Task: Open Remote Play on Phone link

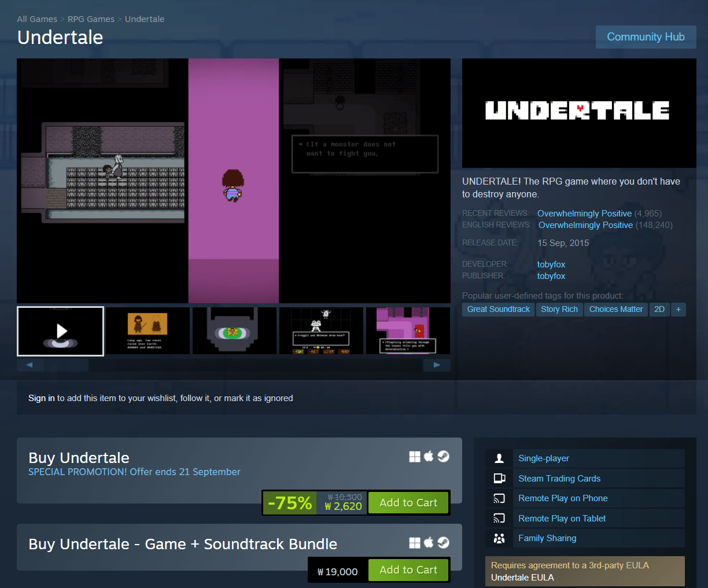Action: 563,498
